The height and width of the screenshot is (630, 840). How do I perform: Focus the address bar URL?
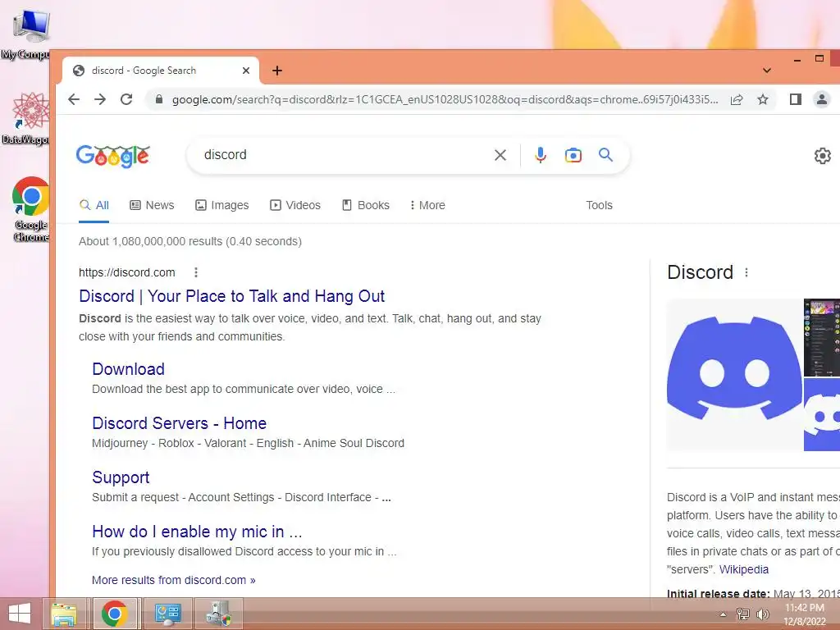pyautogui.click(x=445, y=99)
